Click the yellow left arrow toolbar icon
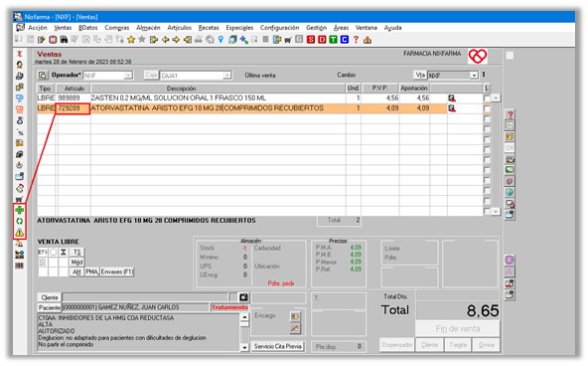 pos(165,40)
